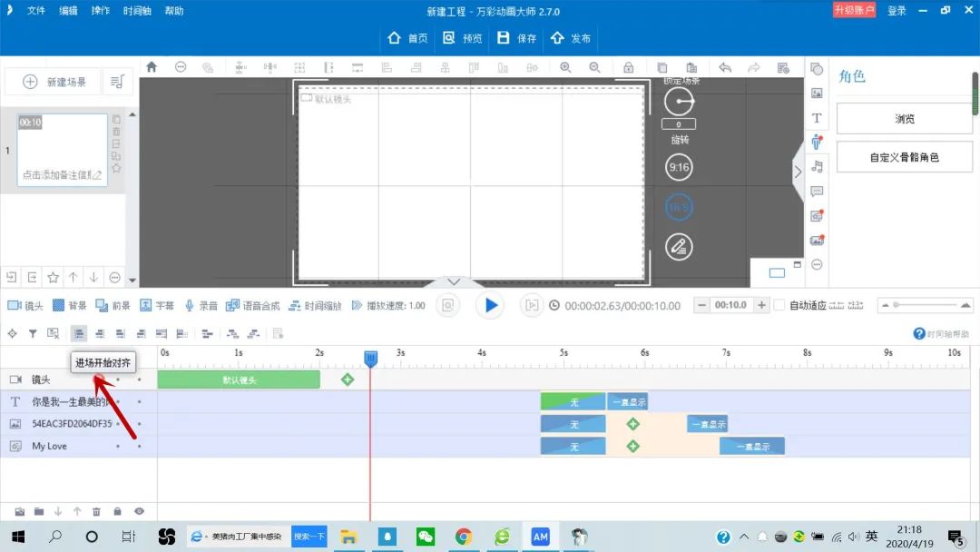Image resolution: width=980 pixels, height=552 pixels.
Task: Click the 语音合成 speech synthesis tool
Action: pyautogui.click(x=252, y=305)
